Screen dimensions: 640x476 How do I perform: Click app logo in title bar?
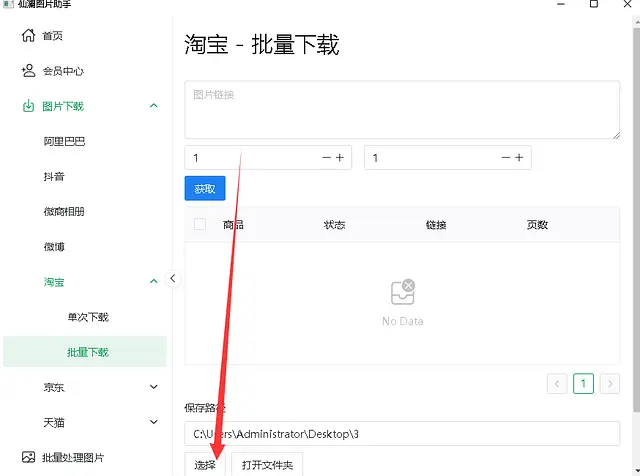coord(8,4)
